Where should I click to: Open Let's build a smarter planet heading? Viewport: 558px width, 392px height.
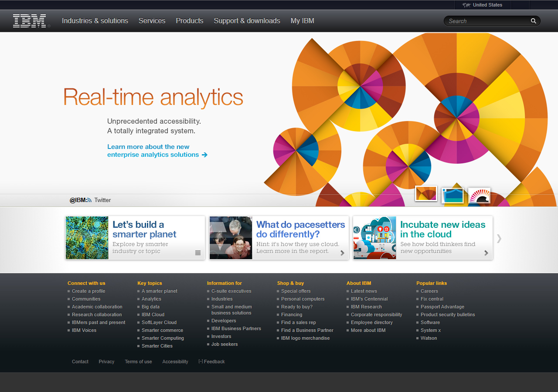tap(144, 230)
